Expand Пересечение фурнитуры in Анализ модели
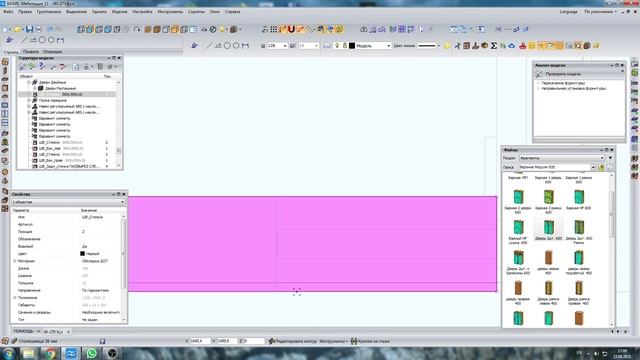Viewport: 640px width, 360px height. 538,83
